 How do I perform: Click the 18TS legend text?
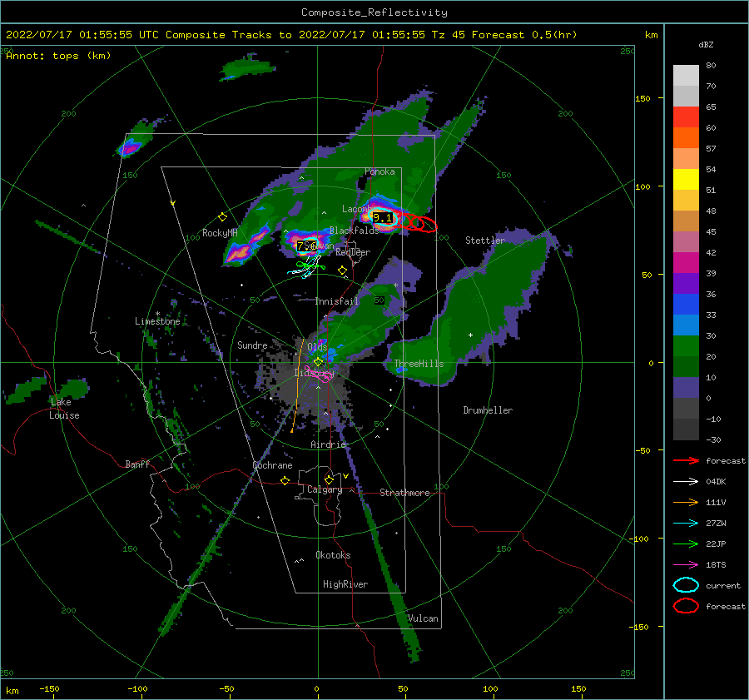(716, 565)
